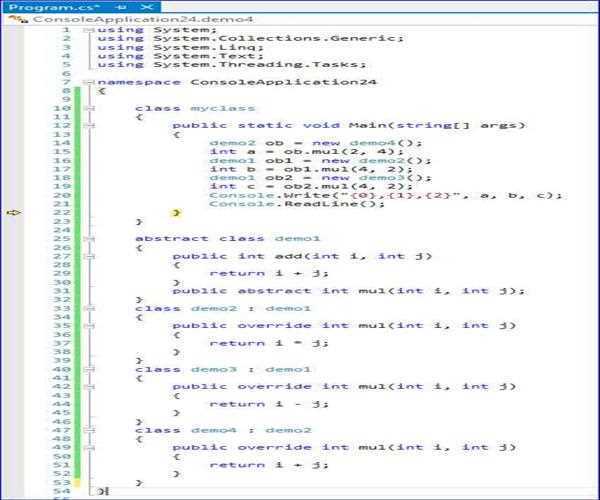Collapse the class demo3 outline

tap(89, 369)
